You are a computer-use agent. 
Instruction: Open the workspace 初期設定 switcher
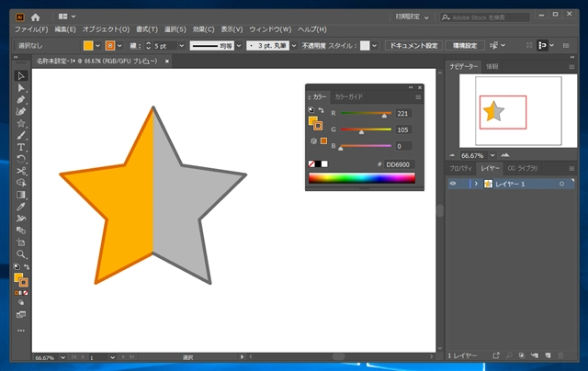tap(412, 17)
